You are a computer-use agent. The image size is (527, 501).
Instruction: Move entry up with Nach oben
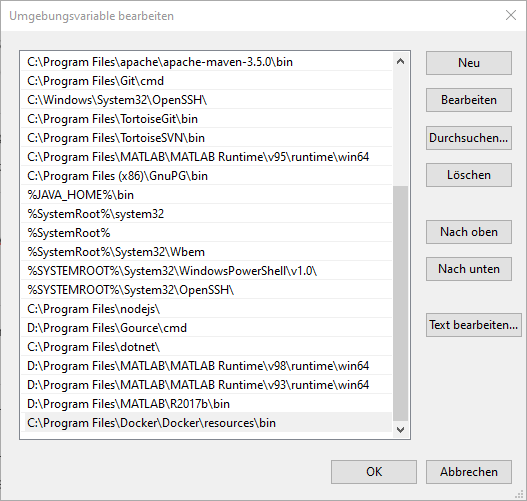(469, 232)
